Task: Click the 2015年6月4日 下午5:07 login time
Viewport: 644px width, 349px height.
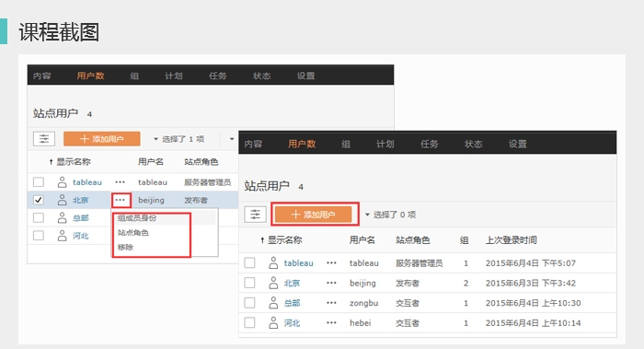Action: [531, 263]
